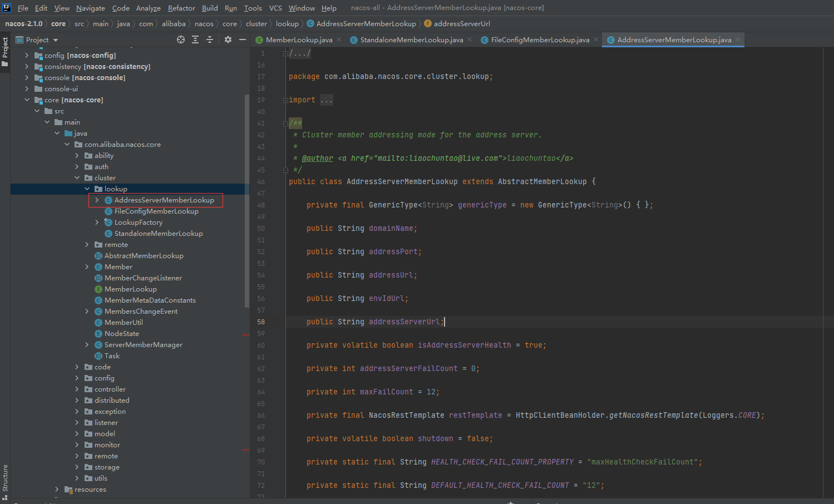Viewport: 834px width, 504px height.
Task: Collapse the core [nacos-core] module
Action: [27, 100]
